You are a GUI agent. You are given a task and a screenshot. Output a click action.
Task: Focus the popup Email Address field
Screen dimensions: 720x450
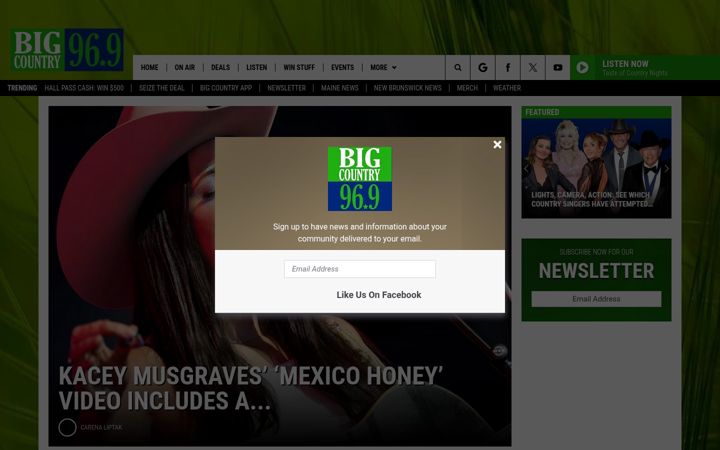(360, 269)
